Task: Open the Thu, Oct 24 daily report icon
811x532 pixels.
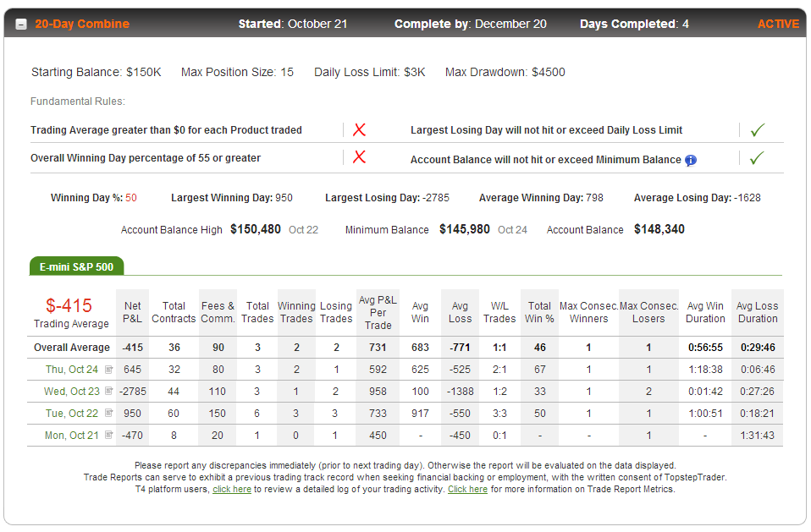Action: pyautogui.click(x=108, y=370)
